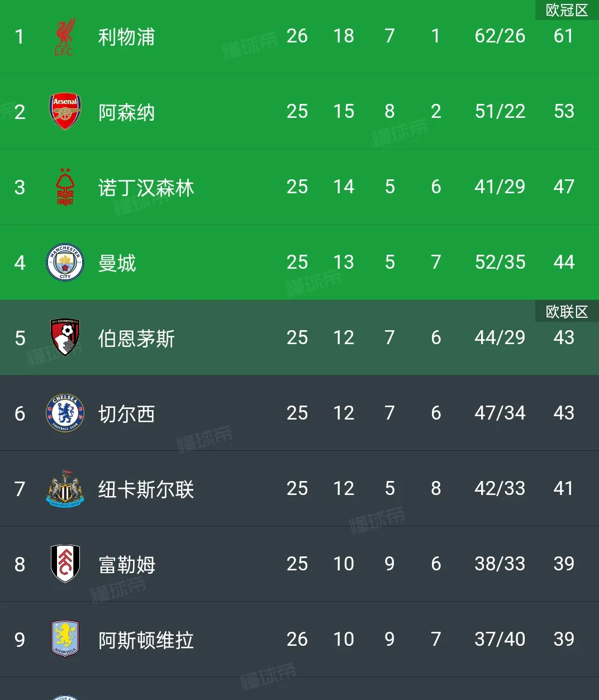The height and width of the screenshot is (700, 599).
Task: Tap Liverpool's 61 points value
Action: pos(564,36)
